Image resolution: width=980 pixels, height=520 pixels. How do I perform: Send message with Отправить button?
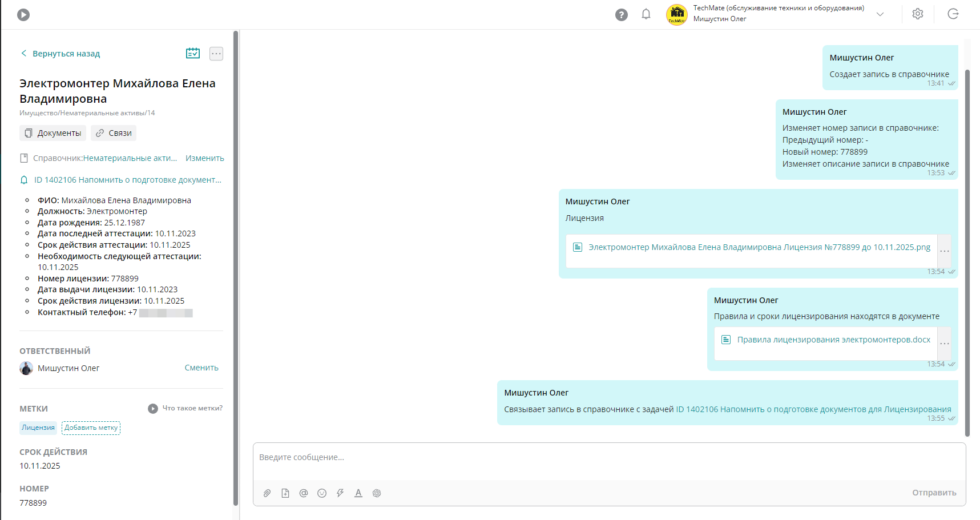(x=934, y=493)
